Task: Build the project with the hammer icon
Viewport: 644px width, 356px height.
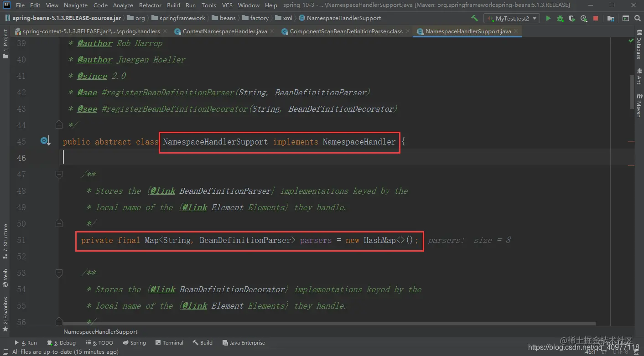Action: coord(475,18)
